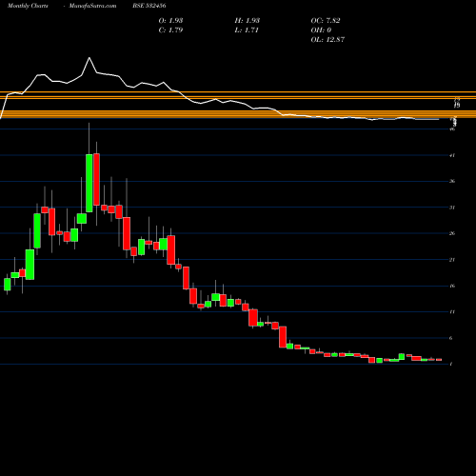The image size is (476, 476).
Task: Click the highest peak of the white line
Action: click(x=89, y=58)
